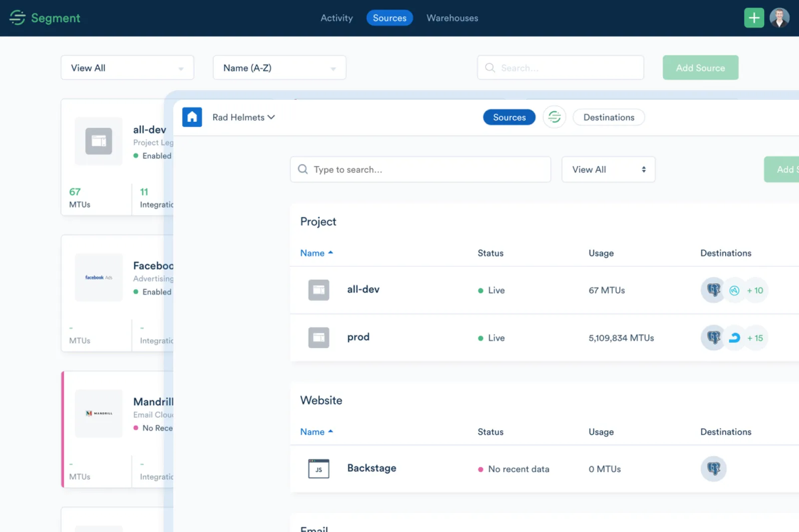799x532 pixels.
Task: Select the Sources tab in top navigation
Action: click(x=390, y=18)
